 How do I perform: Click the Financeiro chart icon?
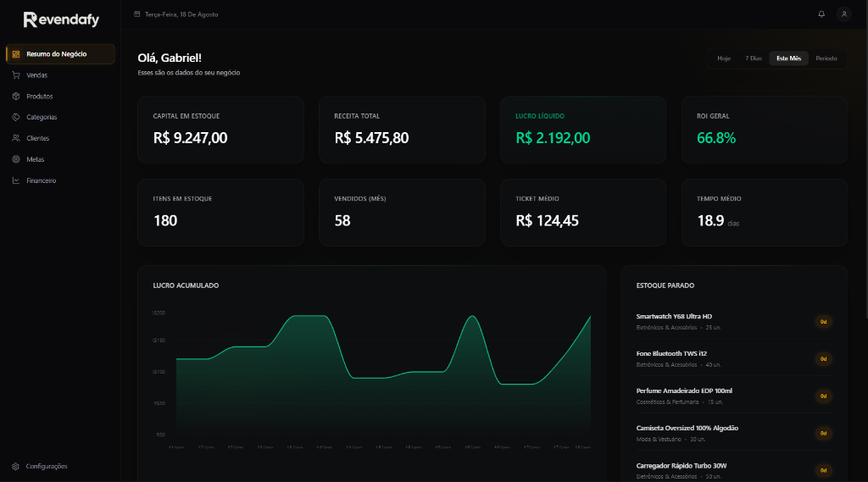[x=16, y=180]
